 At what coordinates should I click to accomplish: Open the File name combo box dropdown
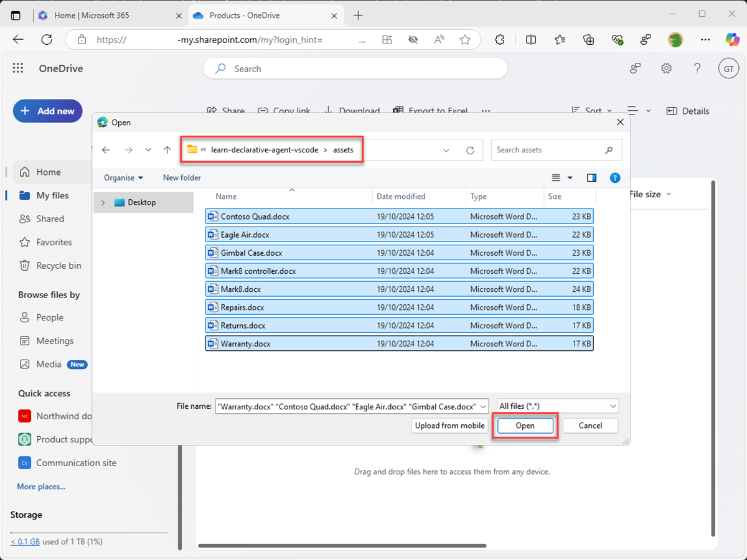pyautogui.click(x=482, y=406)
